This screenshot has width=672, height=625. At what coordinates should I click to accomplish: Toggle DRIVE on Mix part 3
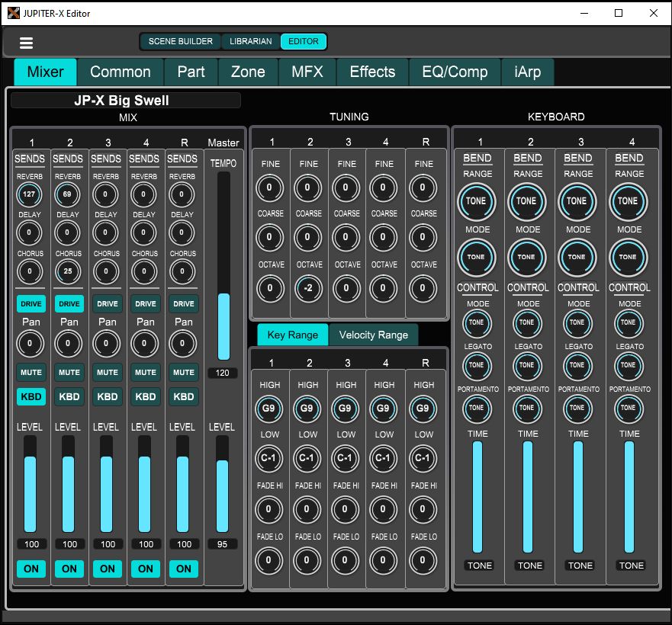point(108,303)
